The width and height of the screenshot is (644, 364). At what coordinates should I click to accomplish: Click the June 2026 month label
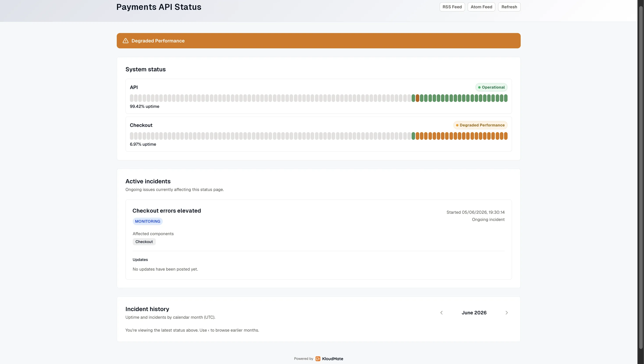(x=474, y=313)
